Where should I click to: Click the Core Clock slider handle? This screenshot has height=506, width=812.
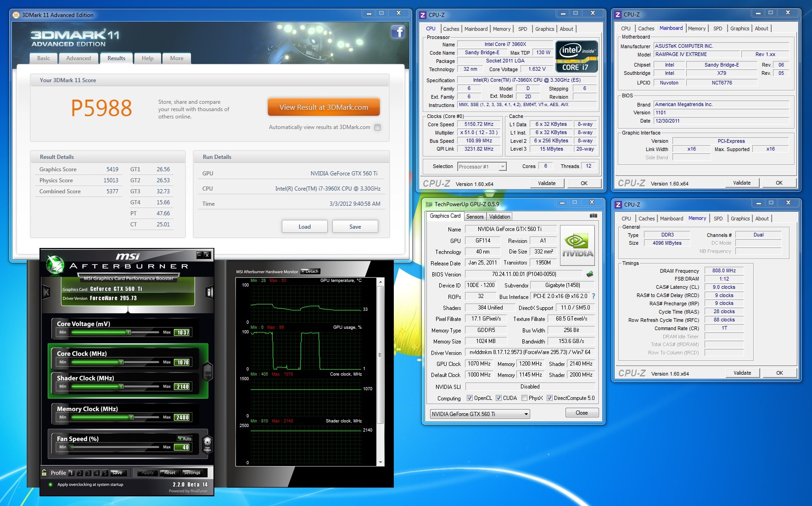point(121,362)
